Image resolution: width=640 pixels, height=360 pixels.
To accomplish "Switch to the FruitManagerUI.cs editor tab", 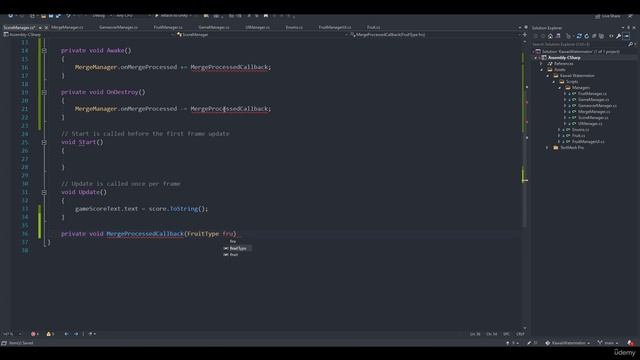I will [x=335, y=27].
